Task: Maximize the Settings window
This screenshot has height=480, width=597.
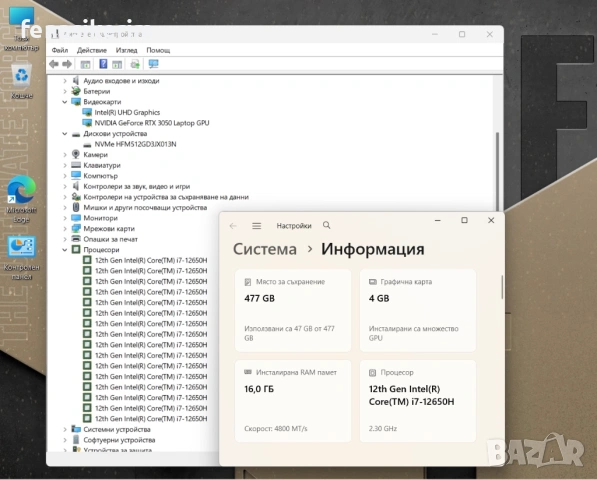Action: 464,220
